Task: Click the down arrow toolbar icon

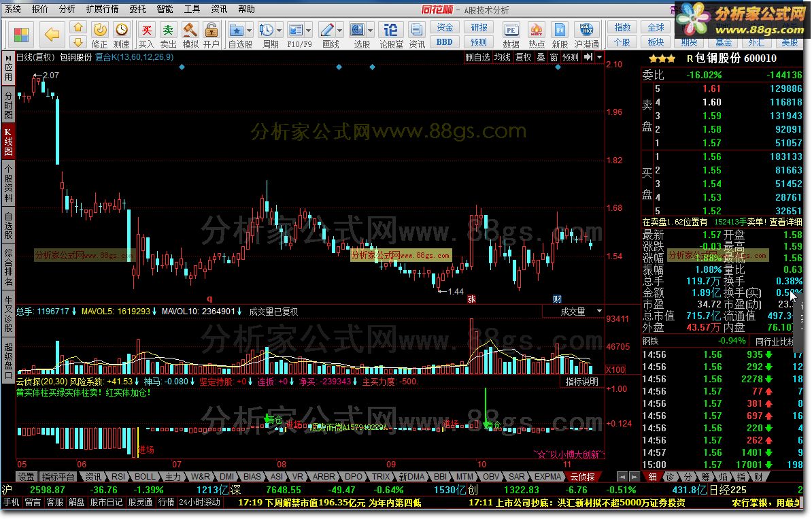Action: click(78, 42)
